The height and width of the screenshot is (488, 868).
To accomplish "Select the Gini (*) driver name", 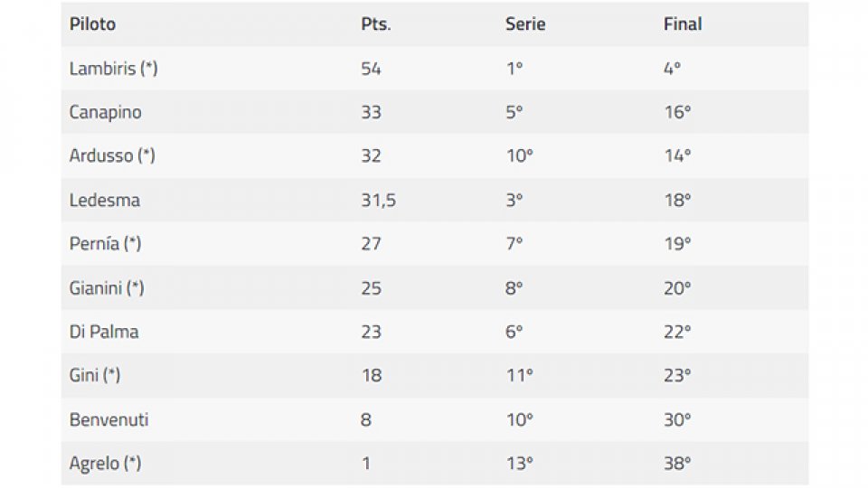I will [95, 375].
